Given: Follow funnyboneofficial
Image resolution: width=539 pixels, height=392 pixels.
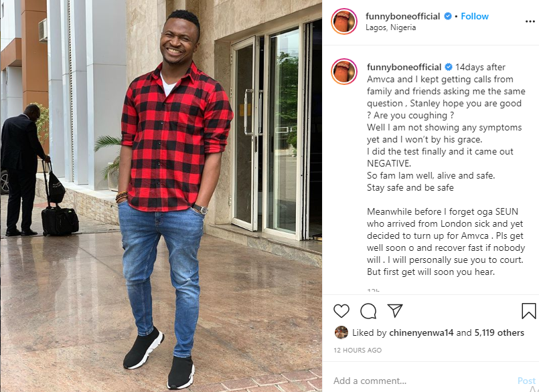Looking at the screenshot, I should pyautogui.click(x=474, y=16).
